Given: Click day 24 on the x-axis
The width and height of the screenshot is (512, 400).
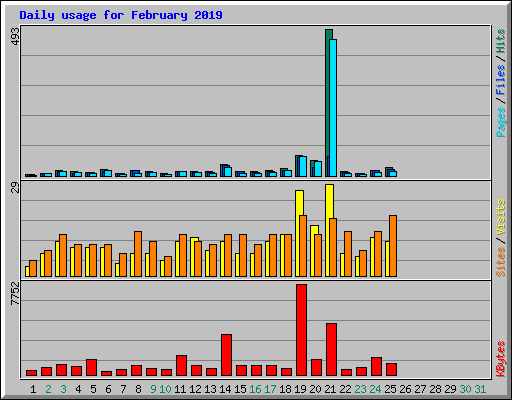Looking at the screenshot, I should (x=375, y=389).
